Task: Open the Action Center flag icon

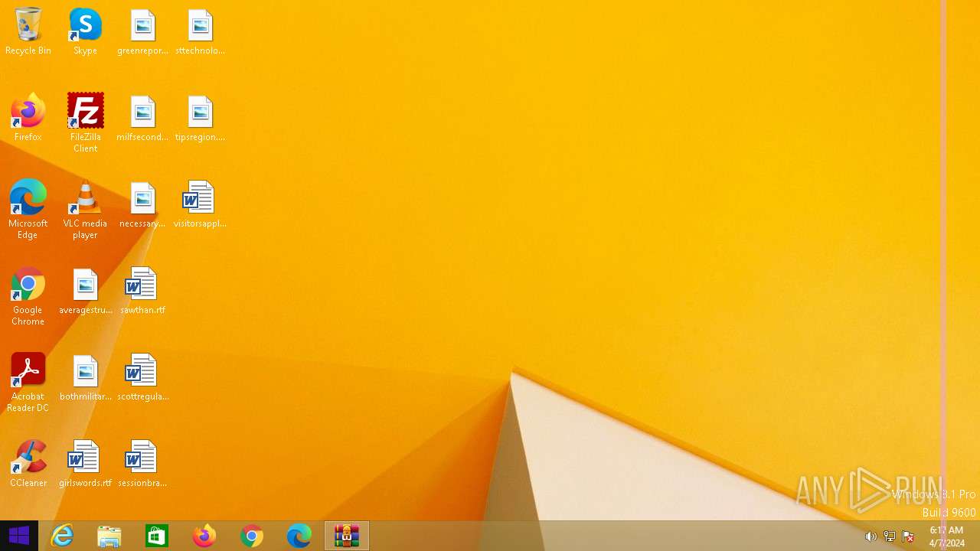Action: [909, 536]
